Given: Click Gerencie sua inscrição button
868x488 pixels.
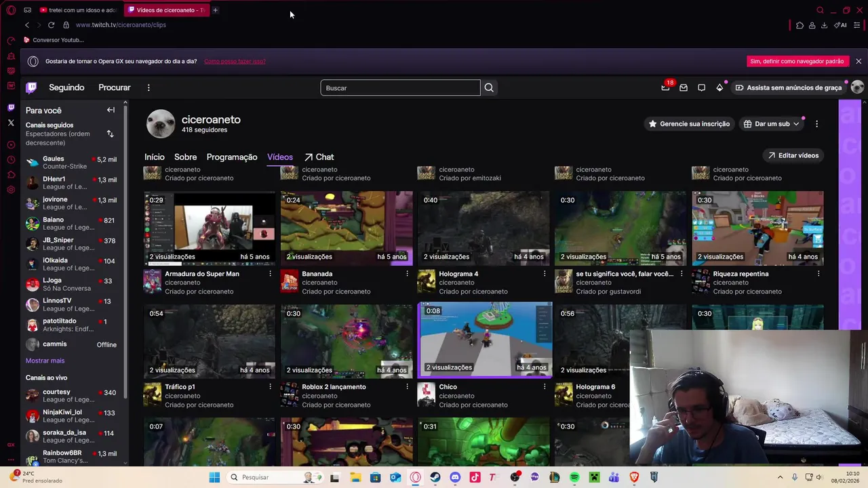Looking at the screenshot, I should point(688,124).
